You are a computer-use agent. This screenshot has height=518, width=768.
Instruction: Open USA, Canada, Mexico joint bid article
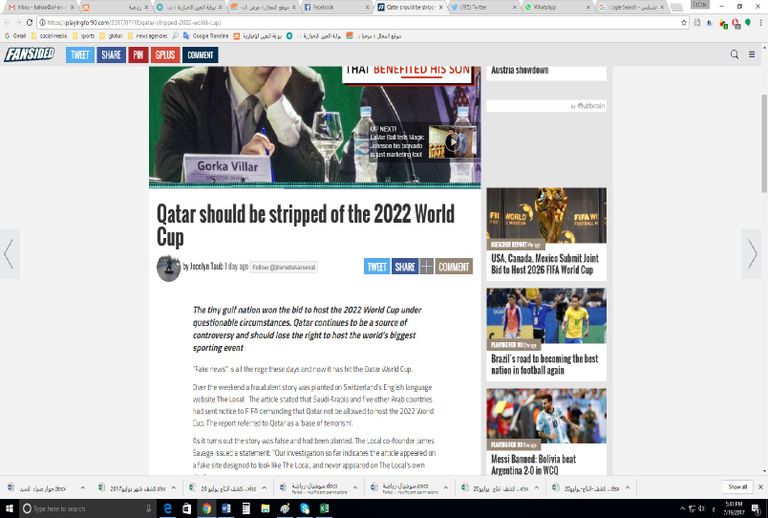coord(545,264)
